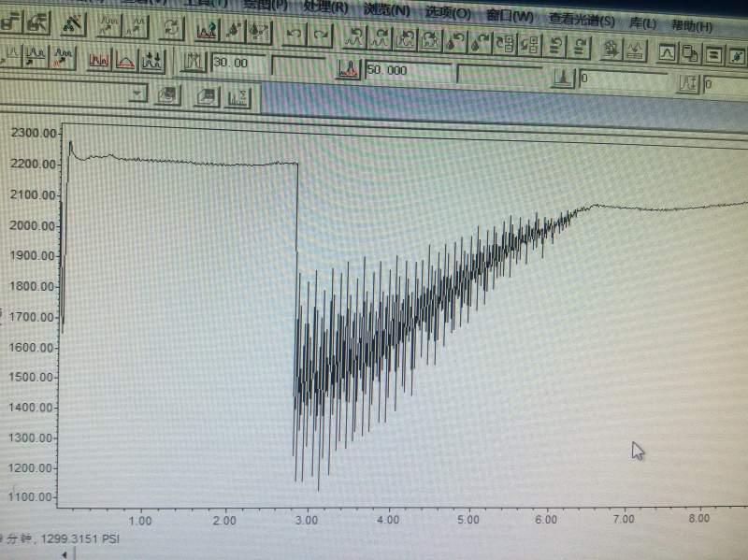Click the circular refresh arrows icon
Viewport: 748px width, 560px height.
click(x=172, y=28)
